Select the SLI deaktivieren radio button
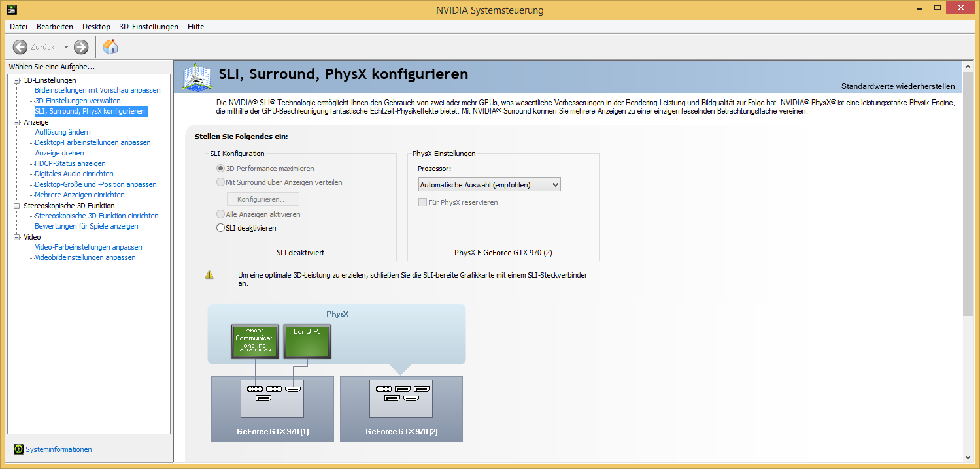The height and width of the screenshot is (469, 980). (220, 229)
